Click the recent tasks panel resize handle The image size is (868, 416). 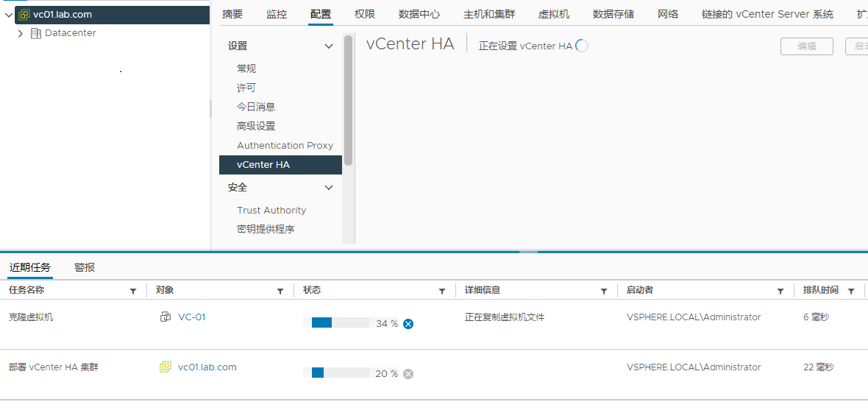pos(529,252)
